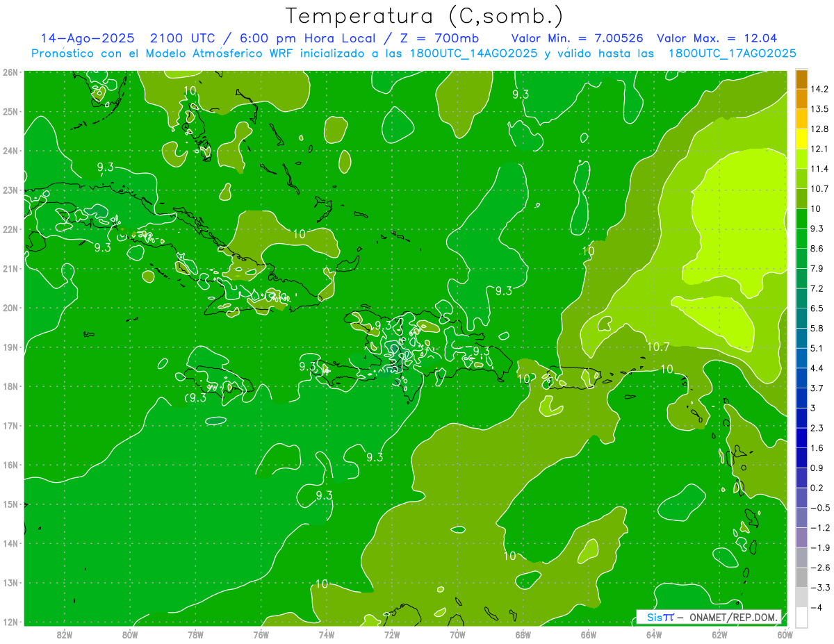
Task: Pick the bright yellow swatch above 12.1
Action: tap(801, 139)
